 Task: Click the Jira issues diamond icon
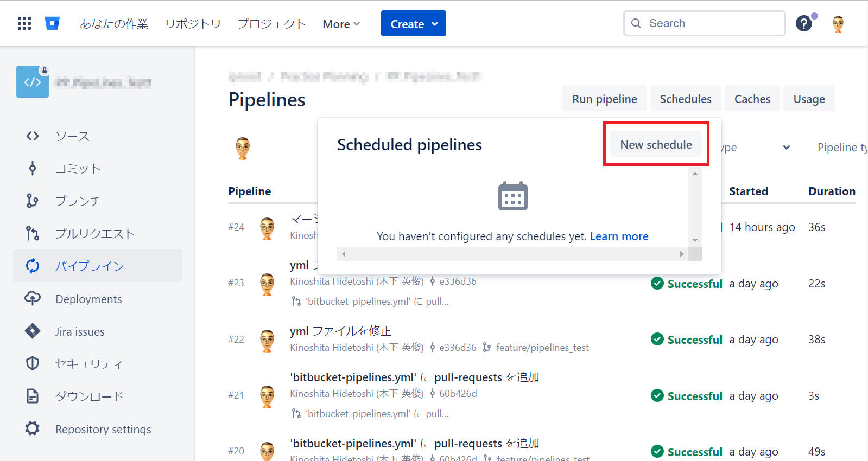tap(33, 331)
